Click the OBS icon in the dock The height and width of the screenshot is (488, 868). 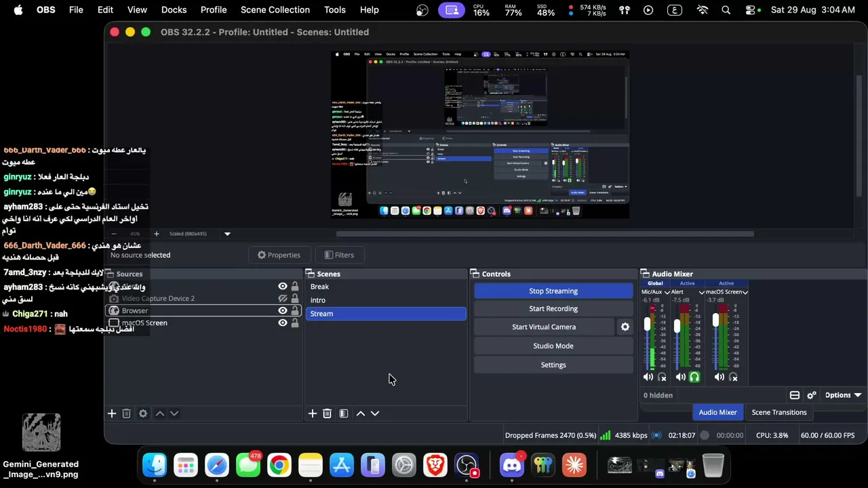(x=467, y=465)
